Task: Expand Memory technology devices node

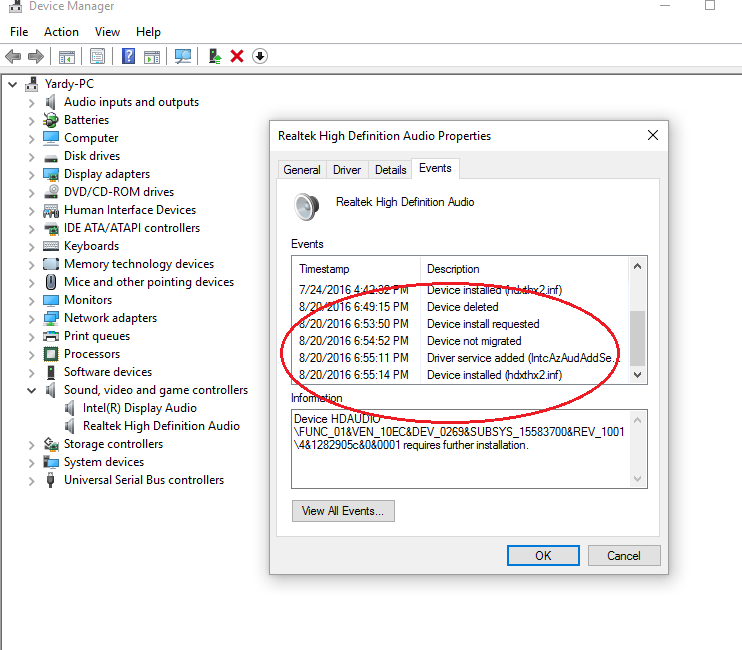Action: pyautogui.click(x=32, y=264)
